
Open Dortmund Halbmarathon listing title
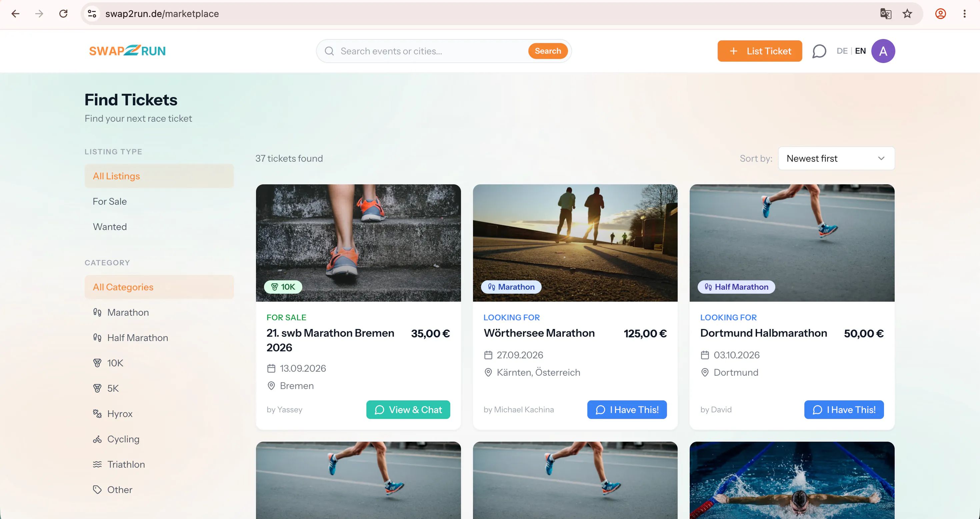764,333
